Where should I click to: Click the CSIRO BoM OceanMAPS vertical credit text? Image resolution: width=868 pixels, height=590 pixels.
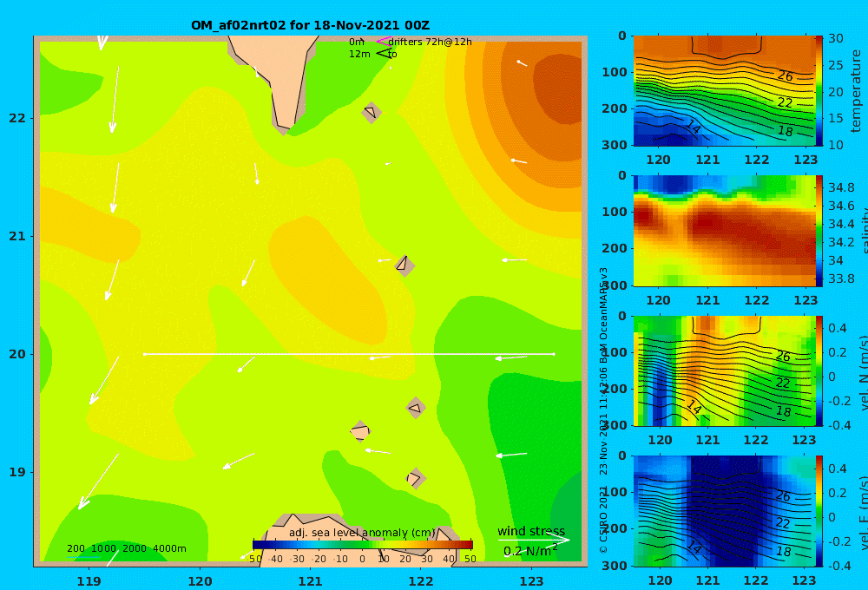click(x=603, y=410)
